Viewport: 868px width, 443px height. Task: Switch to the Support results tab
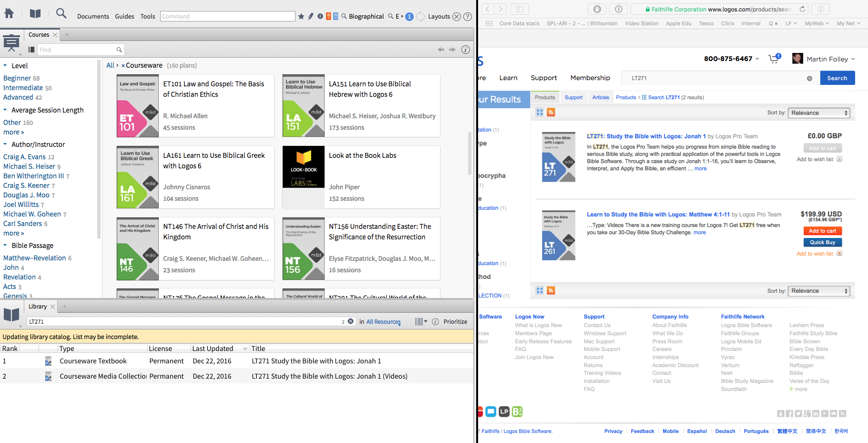pyautogui.click(x=573, y=97)
